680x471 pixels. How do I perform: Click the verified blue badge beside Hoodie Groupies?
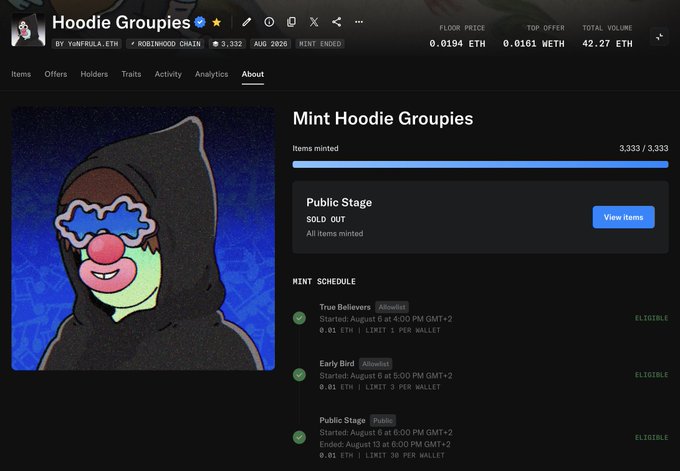click(200, 22)
